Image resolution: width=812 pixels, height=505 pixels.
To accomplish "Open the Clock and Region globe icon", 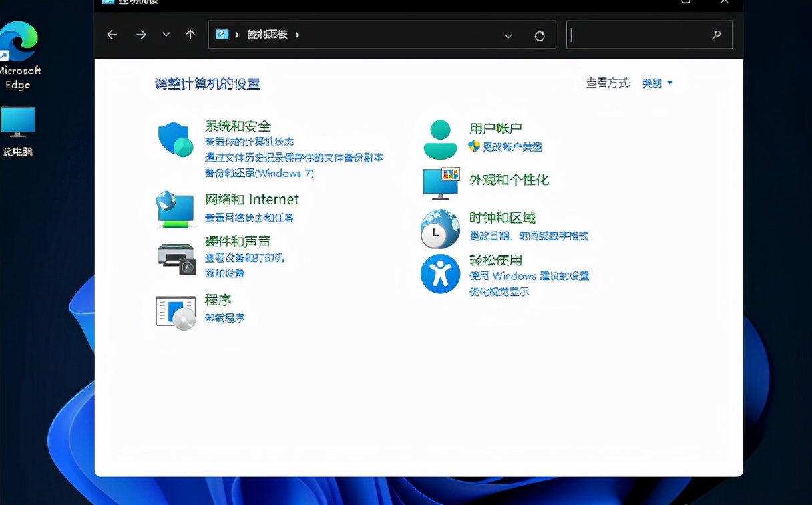I will (440, 229).
